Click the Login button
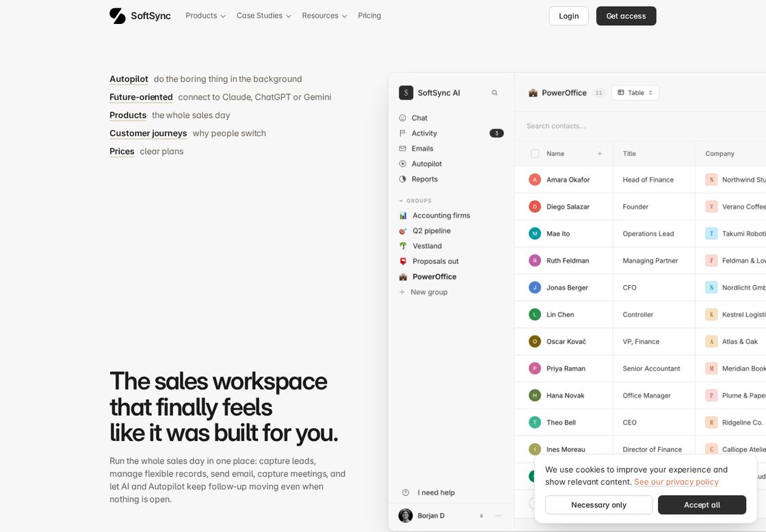The height and width of the screenshot is (532, 766). point(568,16)
